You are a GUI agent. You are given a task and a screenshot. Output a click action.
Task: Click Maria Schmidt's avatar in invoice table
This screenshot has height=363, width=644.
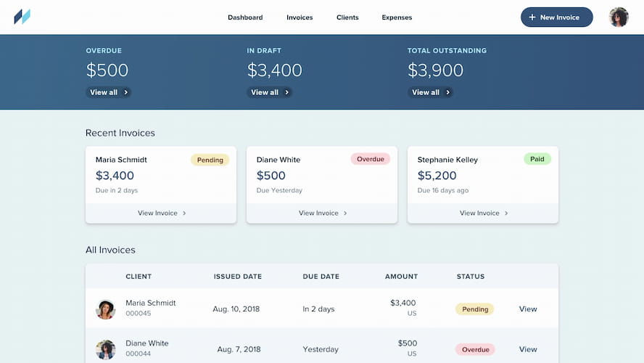point(106,309)
